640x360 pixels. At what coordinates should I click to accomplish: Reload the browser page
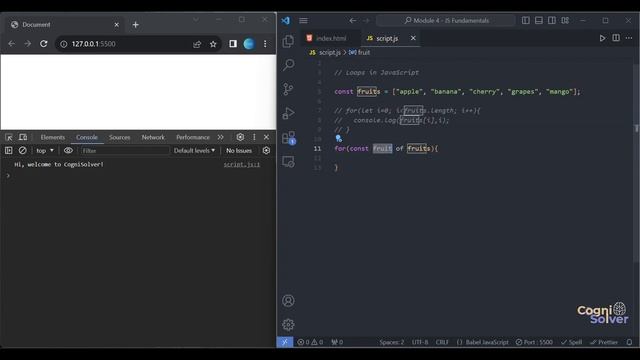(x=44, y=44)
